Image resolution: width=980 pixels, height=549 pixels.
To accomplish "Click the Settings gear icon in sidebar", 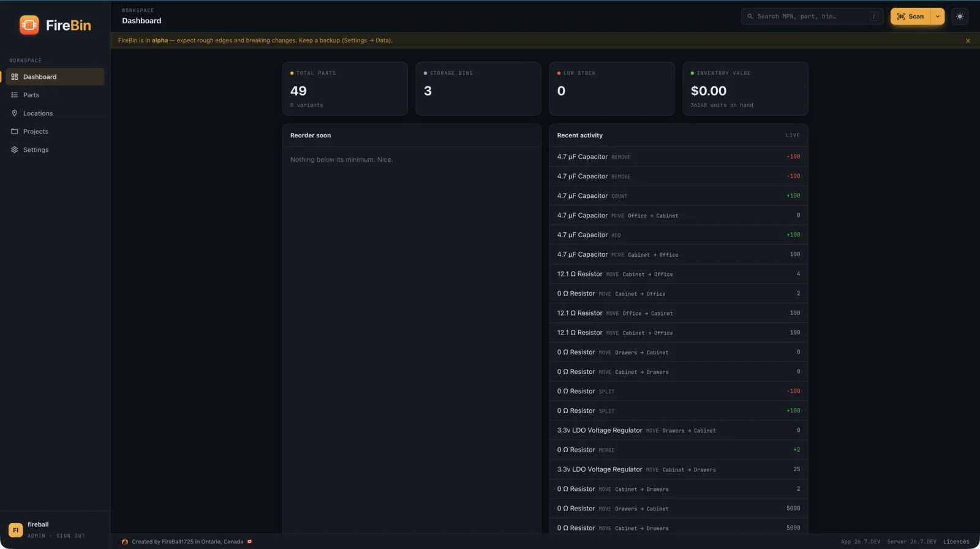I will (15, 150).
